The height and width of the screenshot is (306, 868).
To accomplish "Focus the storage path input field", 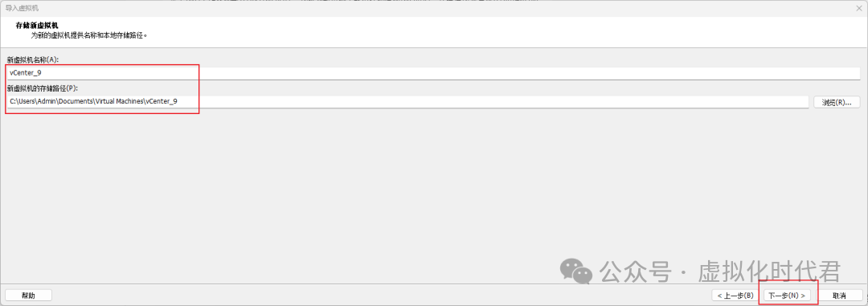I will click(407, 102).
